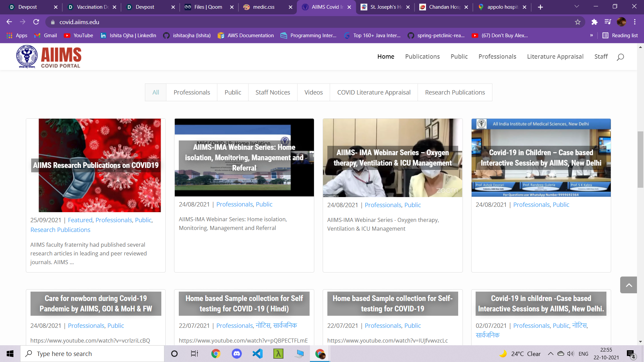This screenshot has height=362, width=644.
Task: Click the page vertical scrollbar thumb
Action: tap(640, 159)
